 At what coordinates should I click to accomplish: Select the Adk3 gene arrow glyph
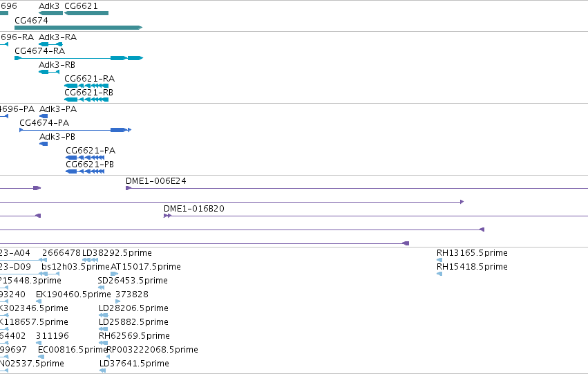click(x=50, y=13)
